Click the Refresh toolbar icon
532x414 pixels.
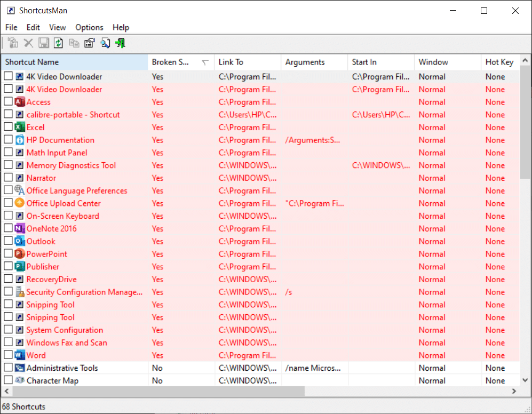(x=58, y=43)
